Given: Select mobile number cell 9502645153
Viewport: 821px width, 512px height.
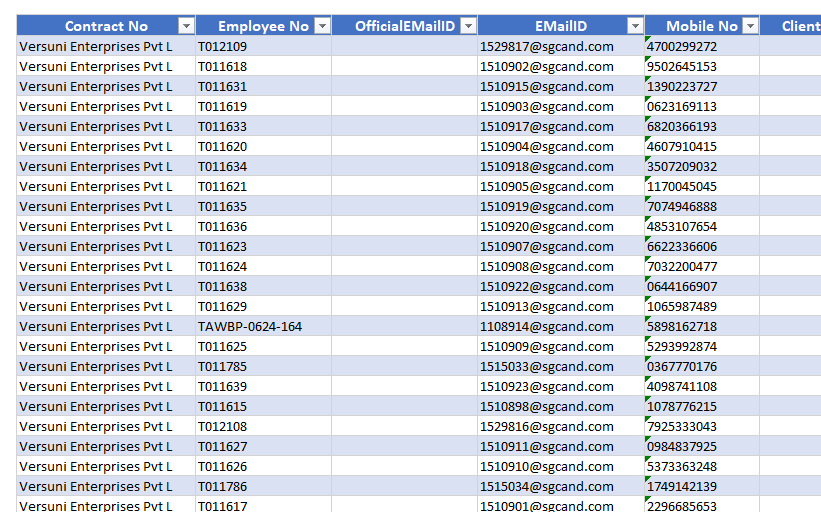Looking at the screenshot, I should pos(702,66).
